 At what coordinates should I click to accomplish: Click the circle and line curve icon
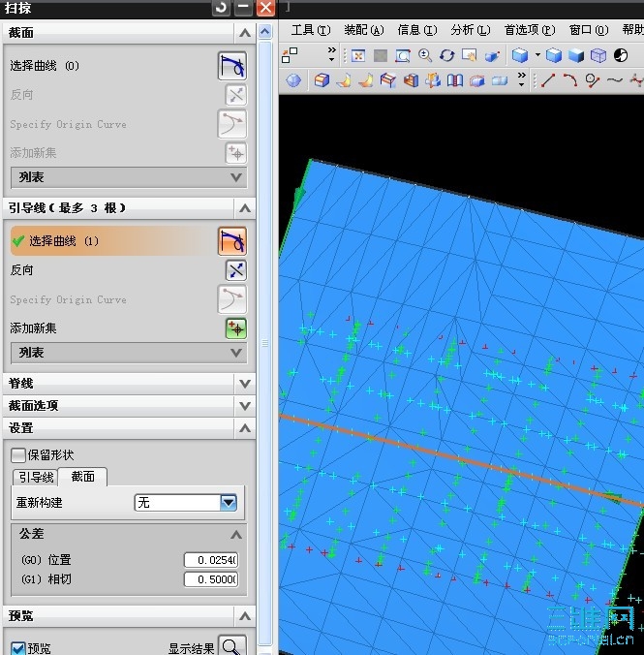pyautogui.click(x=593, y=79)
